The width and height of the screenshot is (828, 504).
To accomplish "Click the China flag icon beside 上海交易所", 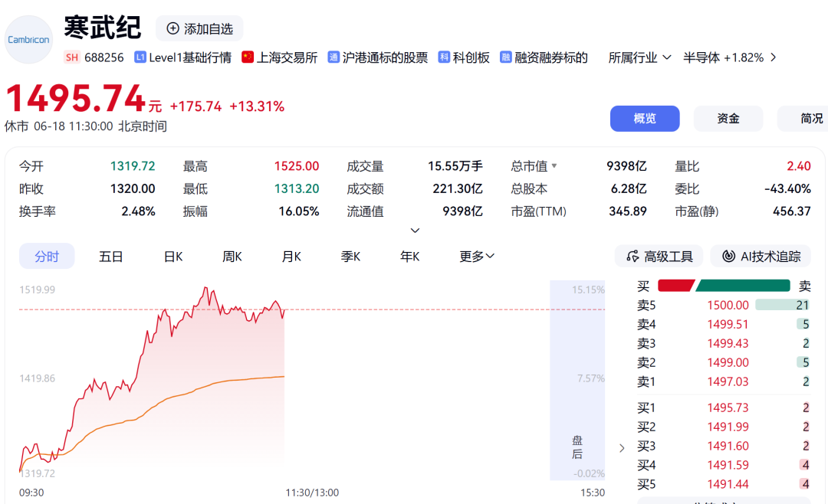I will click(248, 57).
